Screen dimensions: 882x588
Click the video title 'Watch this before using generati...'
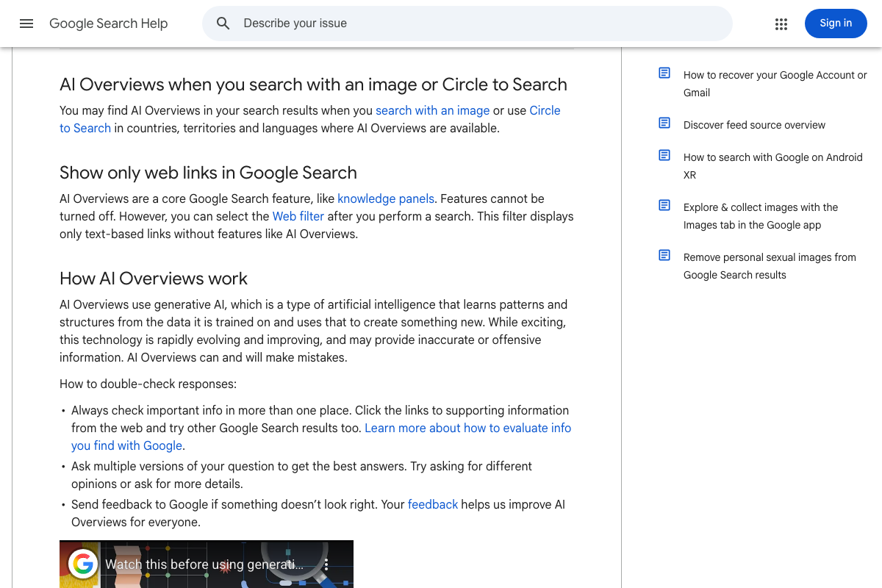pos(204,564)
